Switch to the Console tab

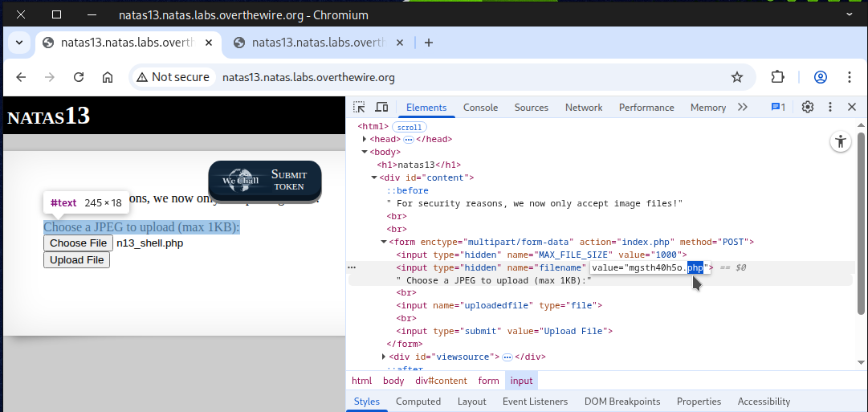coord(480,108)
